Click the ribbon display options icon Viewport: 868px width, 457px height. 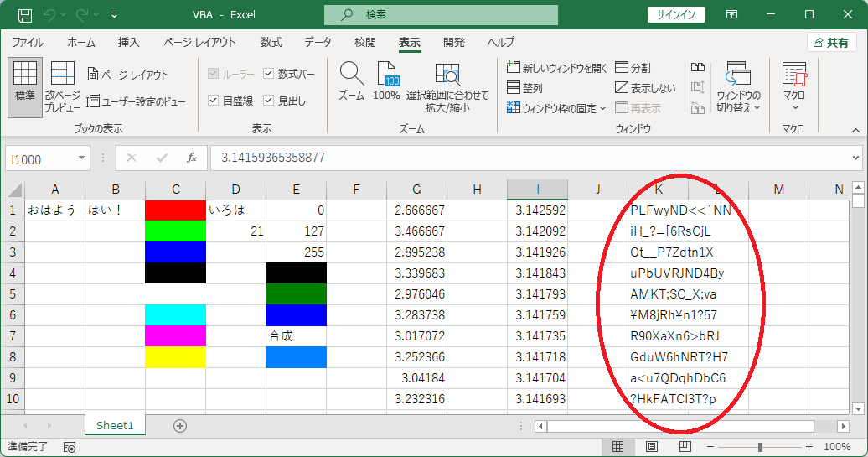point(731,15)
